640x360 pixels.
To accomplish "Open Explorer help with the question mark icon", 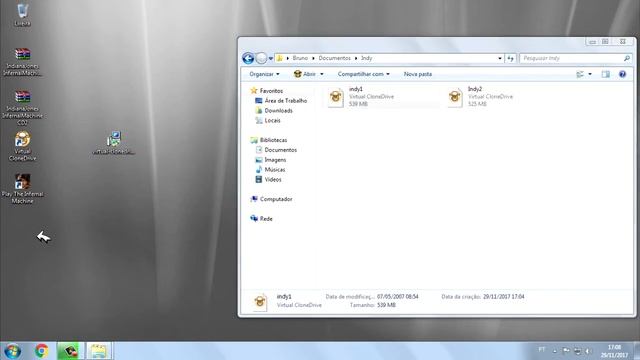I will point(622,74).
